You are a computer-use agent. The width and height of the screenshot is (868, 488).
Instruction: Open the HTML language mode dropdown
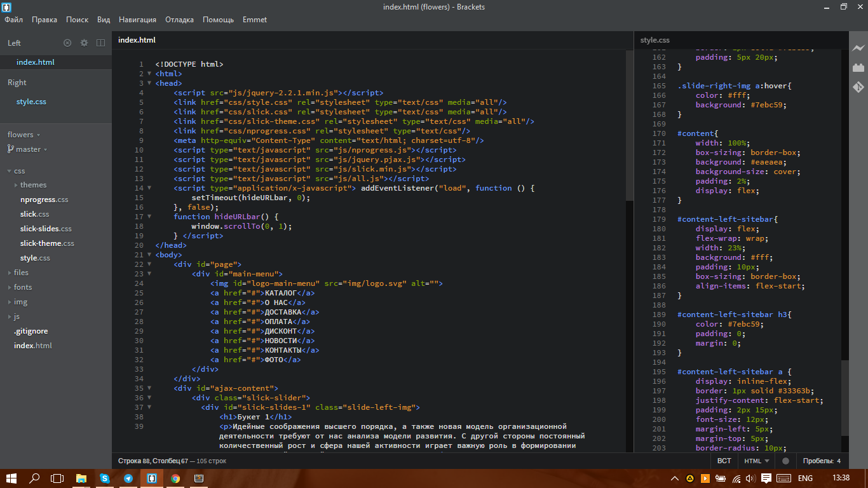click(756, 461)
